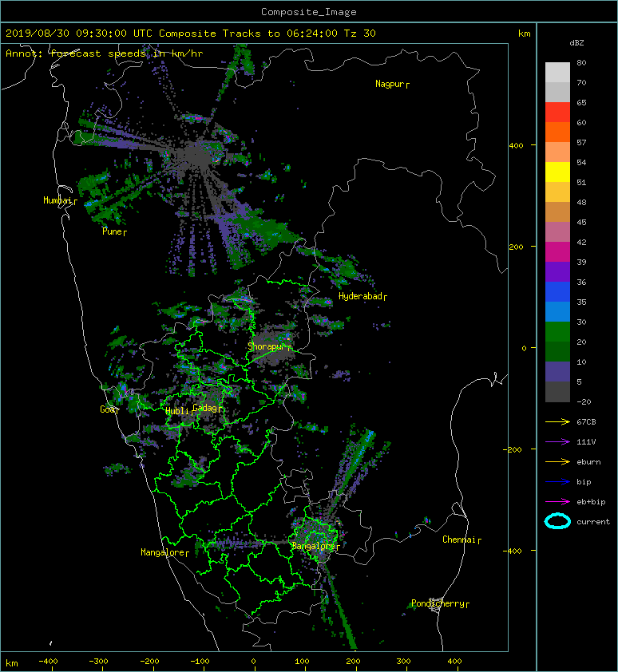Click the -300 tick on horizontal axis
Screen dimensions: 618x672
pyautogui.click(x=98, y=662)
